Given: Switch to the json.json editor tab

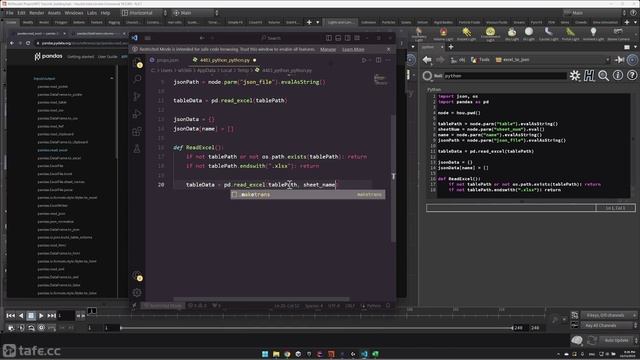Looking at the screenshot, I should click(164, 60).
